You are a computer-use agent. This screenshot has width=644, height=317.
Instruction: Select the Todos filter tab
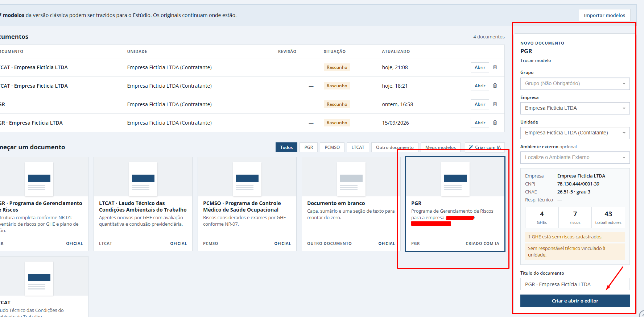tap(286, 147)
